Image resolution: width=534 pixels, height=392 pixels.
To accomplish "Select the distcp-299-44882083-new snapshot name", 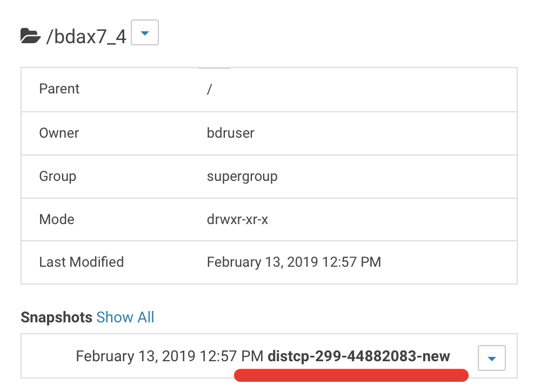I will pos(359,356).
